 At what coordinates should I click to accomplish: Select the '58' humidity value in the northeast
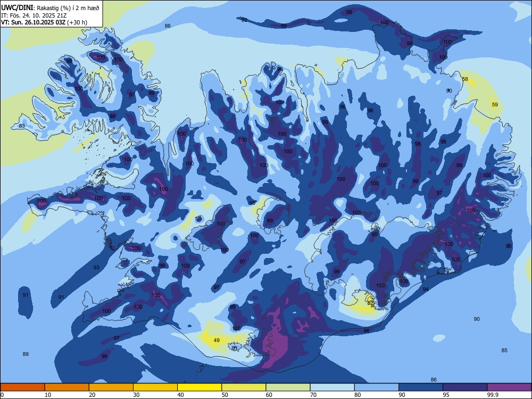coord(465,79)
